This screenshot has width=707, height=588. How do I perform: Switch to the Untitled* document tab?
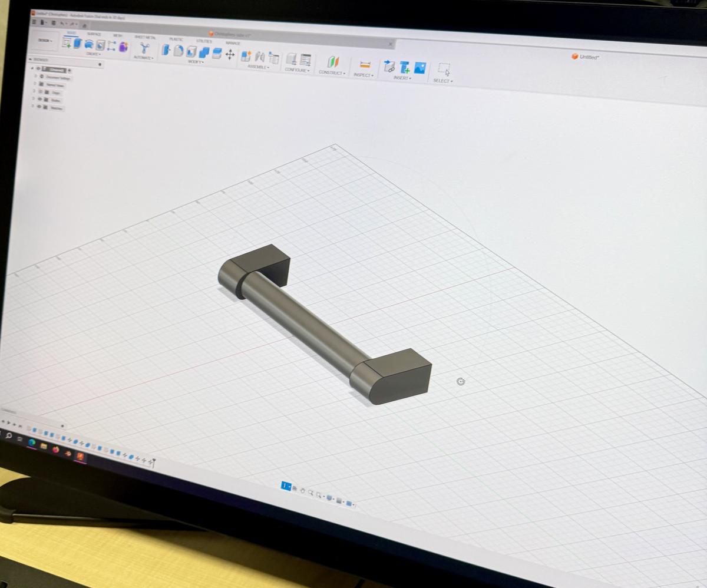pyautogui.click(x=586, y=57)
